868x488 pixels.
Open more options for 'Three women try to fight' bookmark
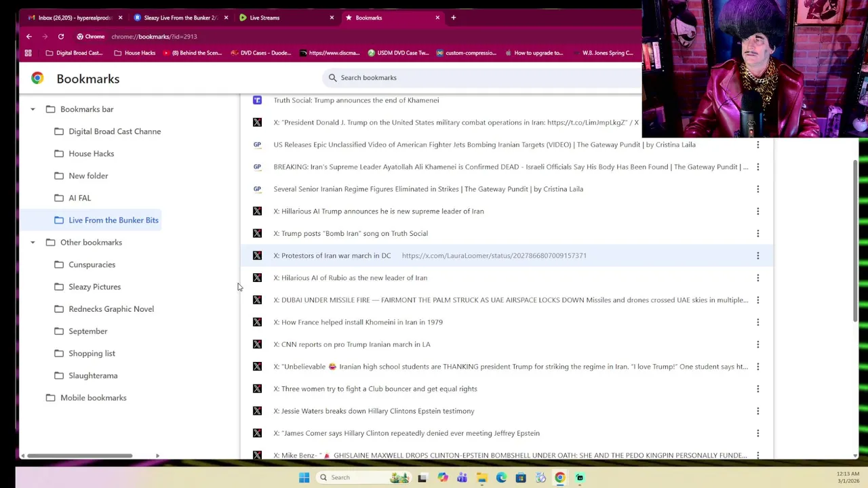click(x=757, y=389)
